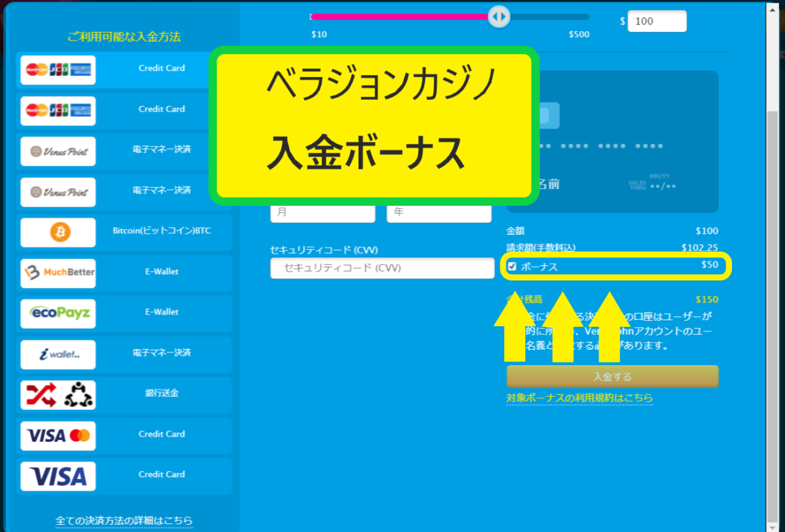785x532 pixels.
Task: Open 対象ボーナスの利用規約はこちら link
Action: [580, 397]
